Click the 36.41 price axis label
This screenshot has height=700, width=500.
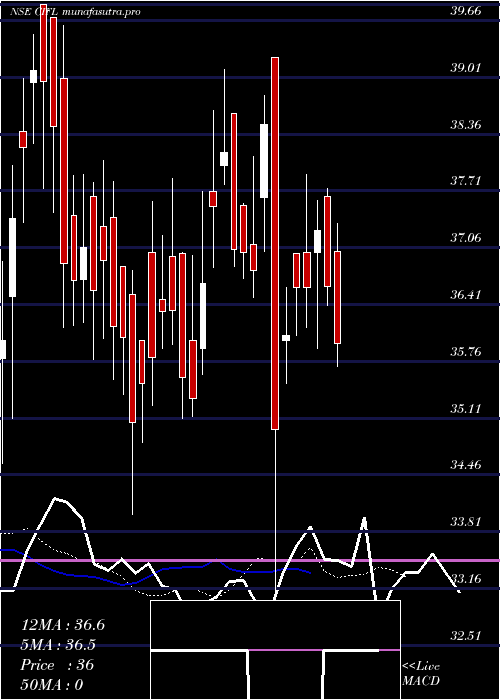[466, 295]
